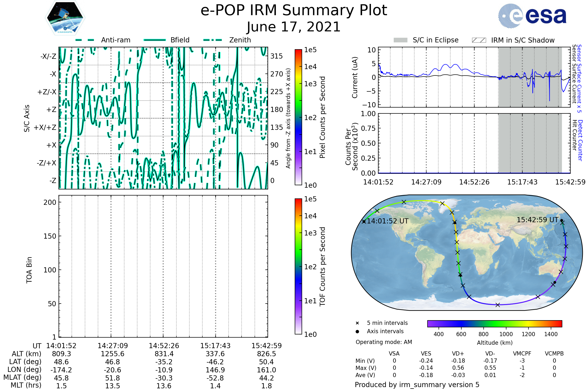Click the 14:01:52 UT start label on map
The image size is (588, 392).
(388, 221)
